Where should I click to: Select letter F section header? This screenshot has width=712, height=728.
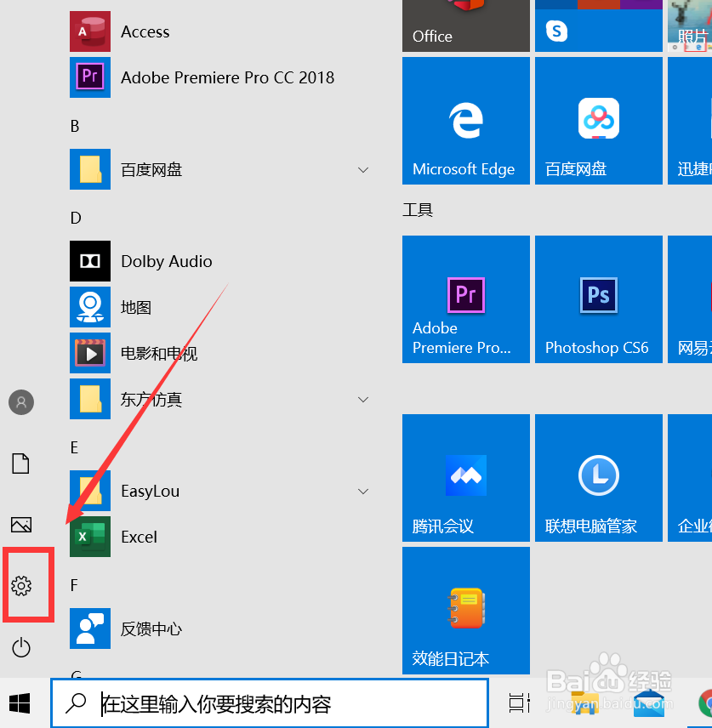[x=74, y=585]
